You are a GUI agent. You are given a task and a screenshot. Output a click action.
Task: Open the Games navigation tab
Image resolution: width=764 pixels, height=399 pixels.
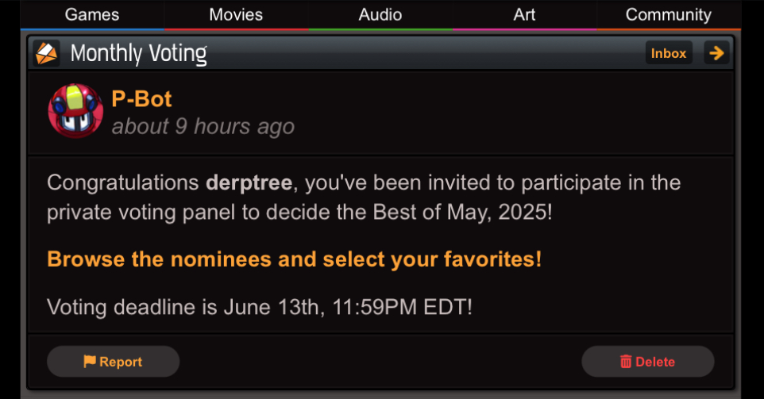pyautogui.click(x=92, y=15)
